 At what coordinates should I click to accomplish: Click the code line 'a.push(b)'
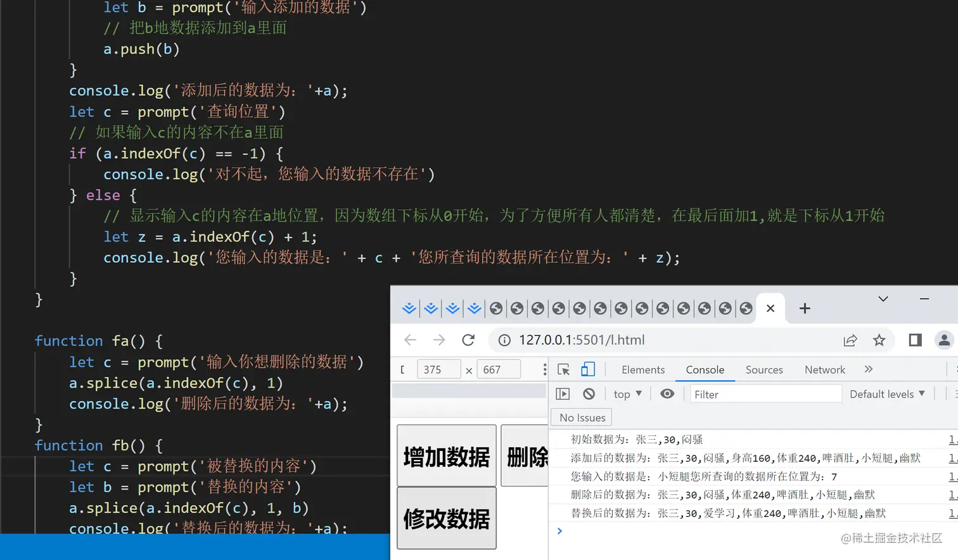pos(141,49)
